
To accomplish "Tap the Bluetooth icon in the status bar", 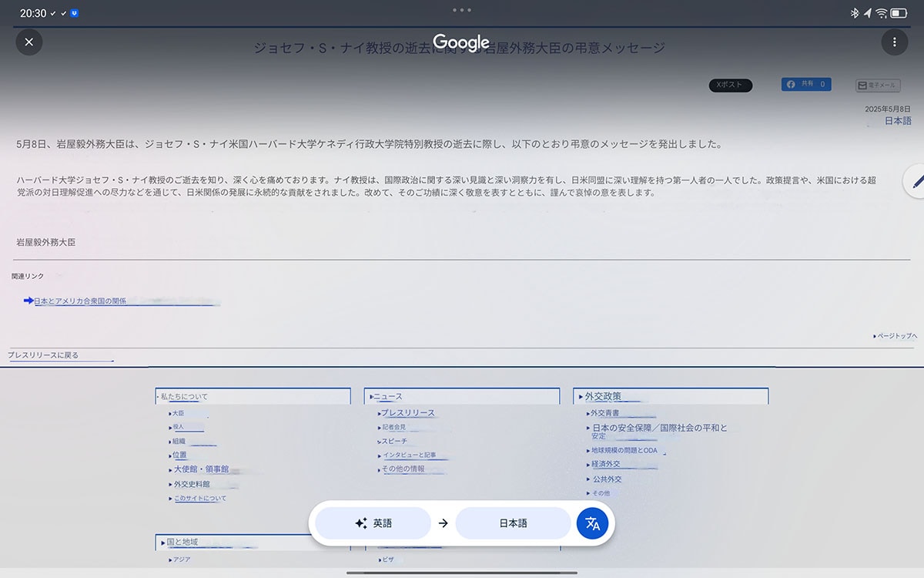I will (x=853, y=12).
